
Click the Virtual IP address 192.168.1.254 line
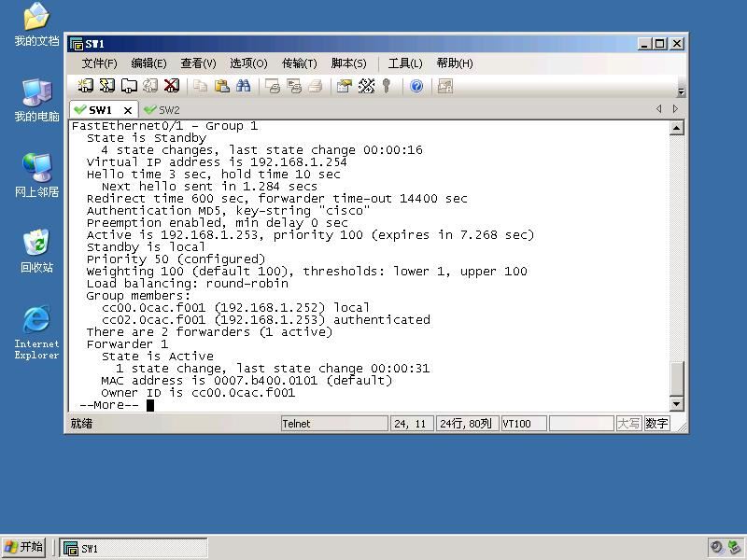click(x=217, y=161)
